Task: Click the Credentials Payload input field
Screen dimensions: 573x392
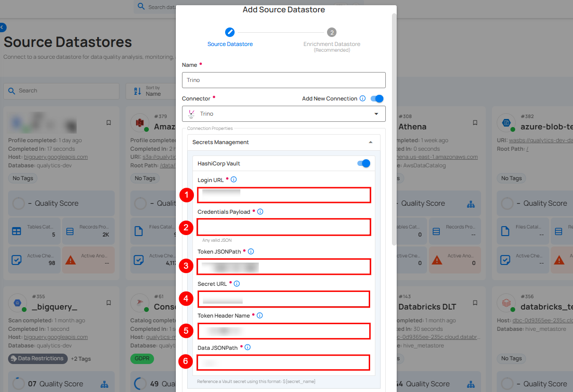Action: pyautogui.click(x=283, y=228)
